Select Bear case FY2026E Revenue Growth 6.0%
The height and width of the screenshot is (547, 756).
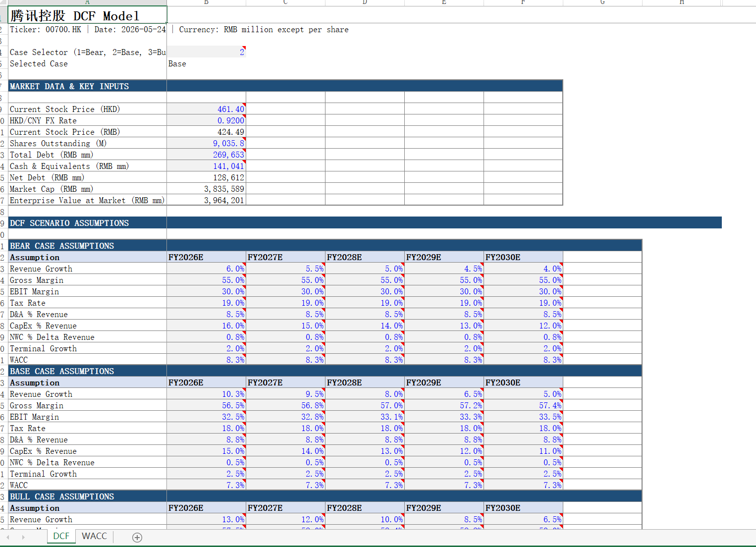pos(207,269)
